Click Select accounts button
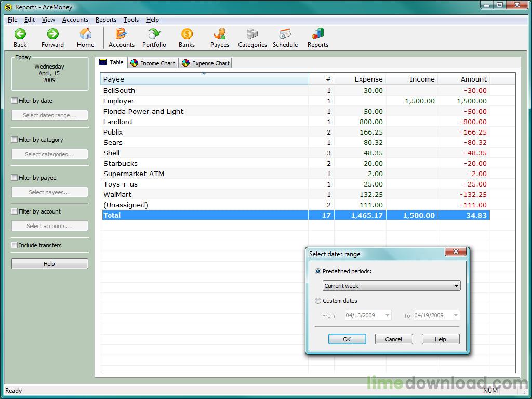This screenshot has height=399, width=532. [49, 226]
